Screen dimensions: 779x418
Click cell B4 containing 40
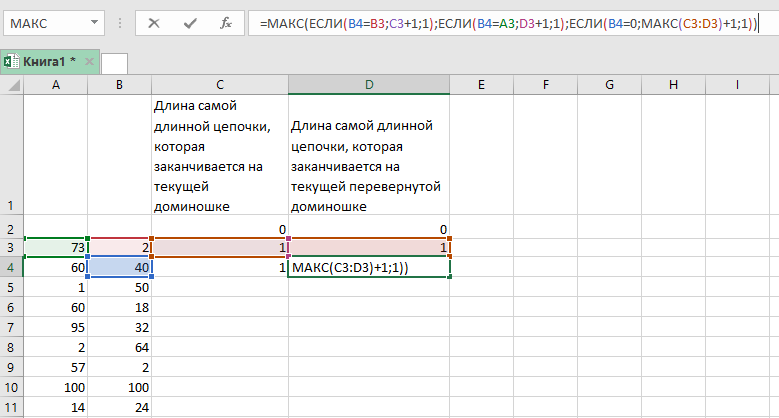click(119, 267)
